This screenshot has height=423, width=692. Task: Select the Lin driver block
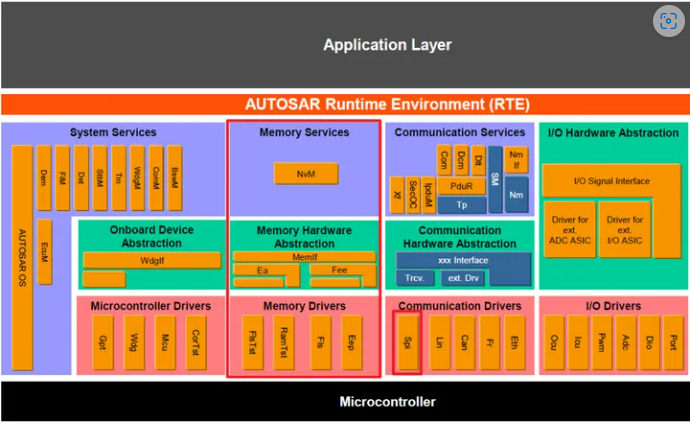click(x=440, y=343)
